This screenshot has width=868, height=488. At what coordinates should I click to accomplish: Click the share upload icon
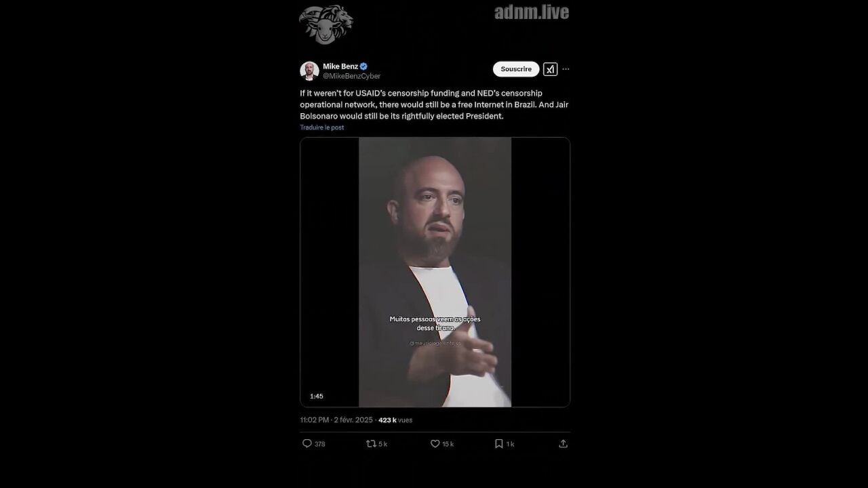(x=563, y=443)
